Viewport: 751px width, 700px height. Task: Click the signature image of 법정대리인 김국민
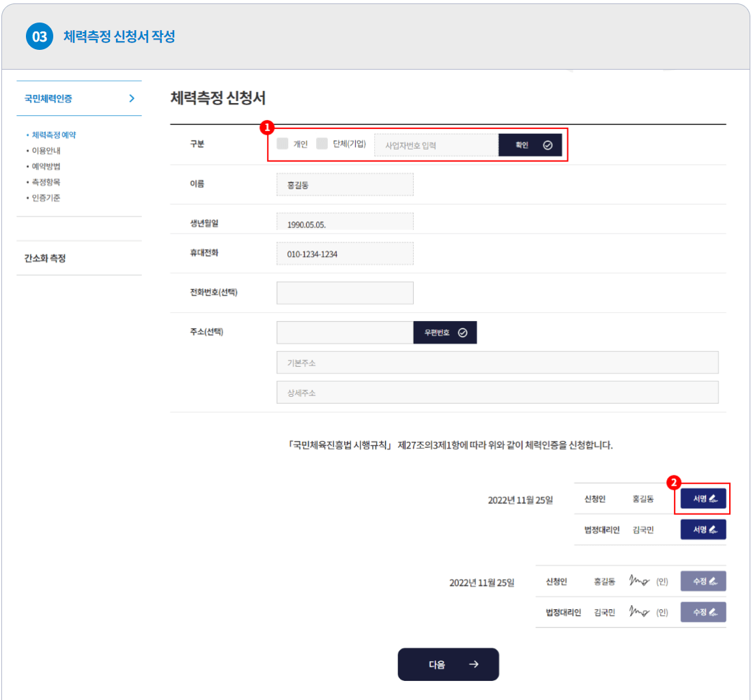tap(639, 611)
